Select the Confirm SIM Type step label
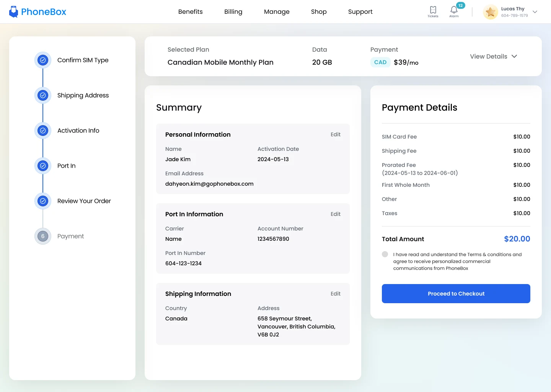Viewport: 551px width, 392px height. coord(83,60)
